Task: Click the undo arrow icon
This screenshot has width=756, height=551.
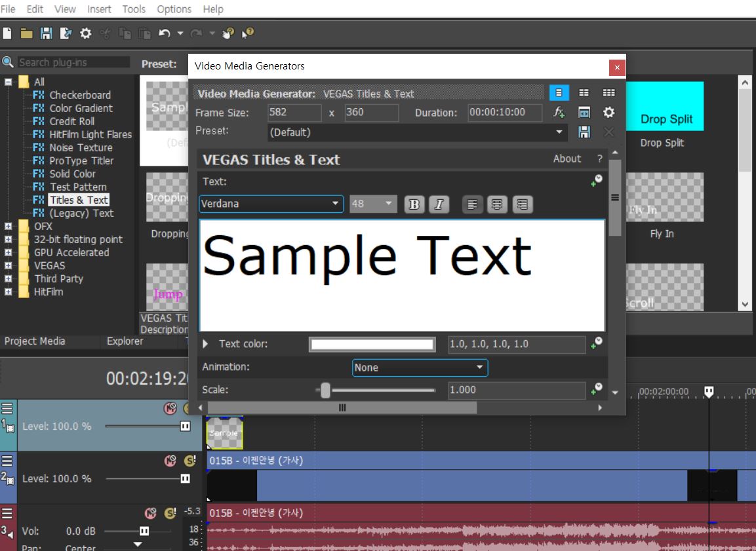Action: point(165,33)
